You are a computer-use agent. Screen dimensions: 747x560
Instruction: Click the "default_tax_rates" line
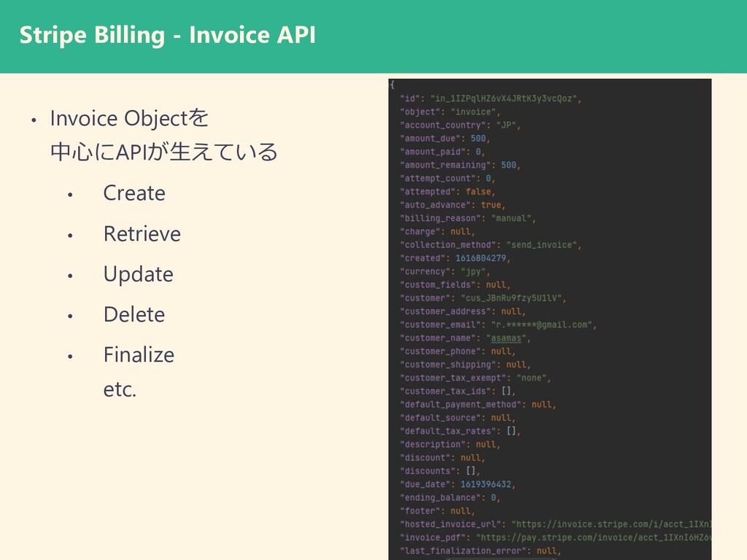[x=460, y=432]
